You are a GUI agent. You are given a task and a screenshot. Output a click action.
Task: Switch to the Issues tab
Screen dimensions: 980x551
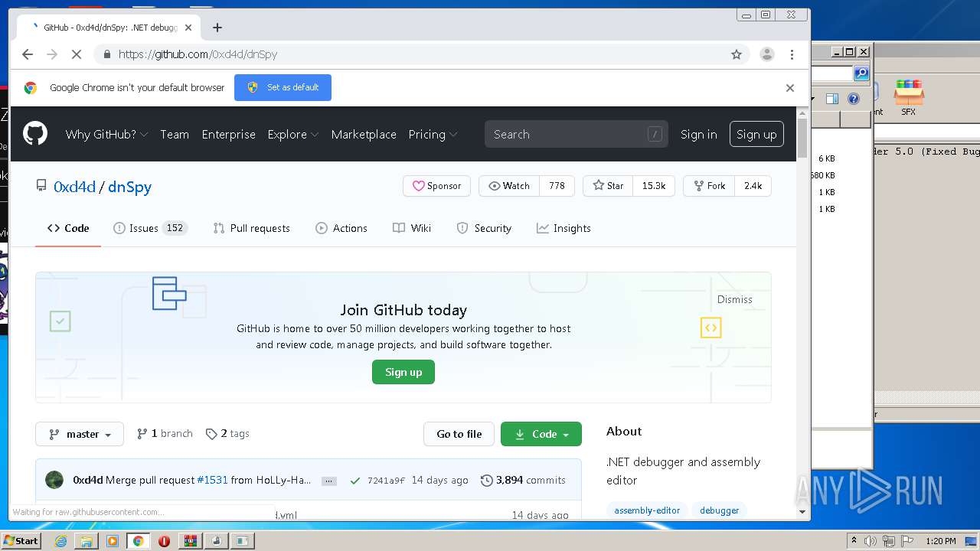pos(151,228)
